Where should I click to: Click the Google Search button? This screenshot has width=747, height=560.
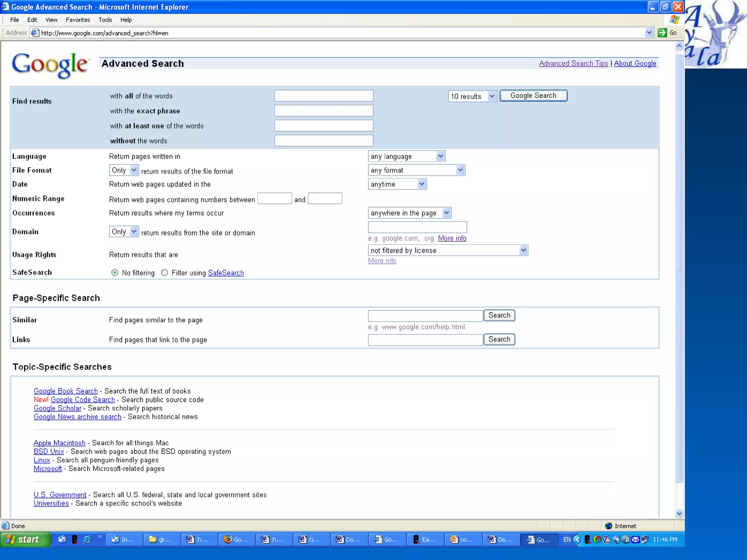click(x=533, y=96)
